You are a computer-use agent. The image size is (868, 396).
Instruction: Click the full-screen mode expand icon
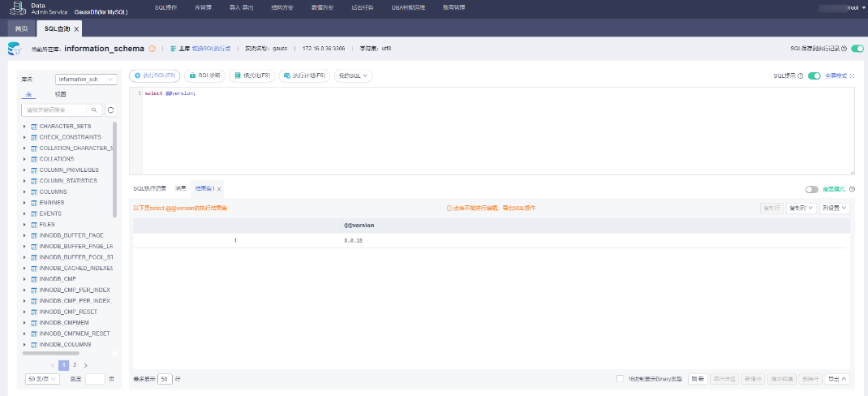coord(853,75)
